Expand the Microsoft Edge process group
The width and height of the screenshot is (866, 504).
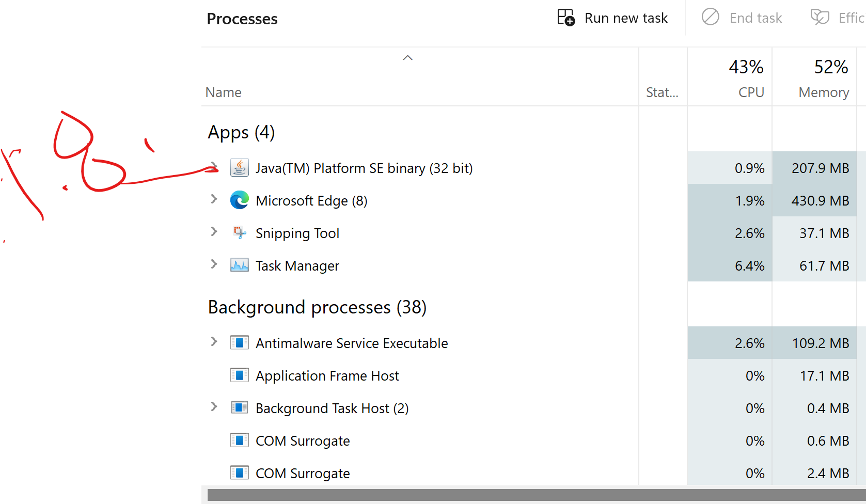coord(214,199)
